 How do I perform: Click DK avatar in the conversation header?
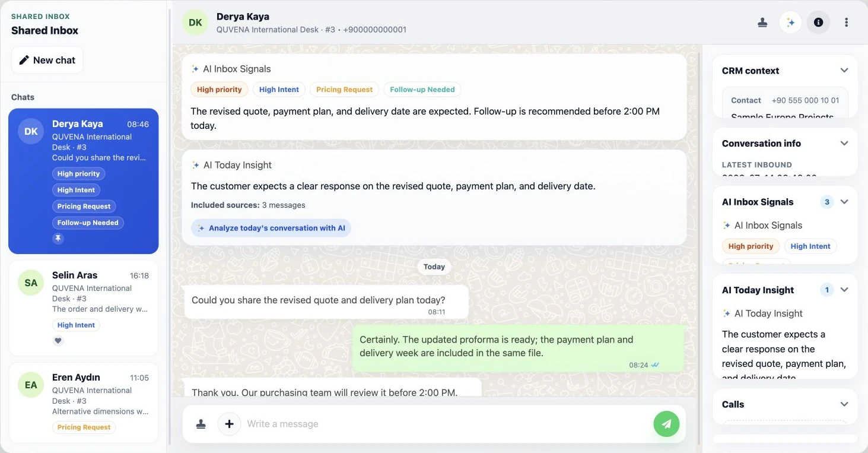point(195,23)
